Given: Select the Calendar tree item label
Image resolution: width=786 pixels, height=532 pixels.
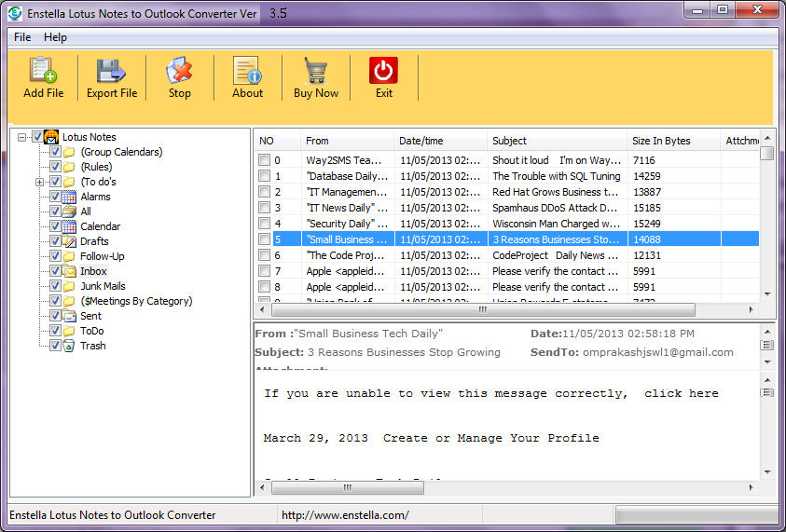Looking at the screenshot, I should coord(101,226).
